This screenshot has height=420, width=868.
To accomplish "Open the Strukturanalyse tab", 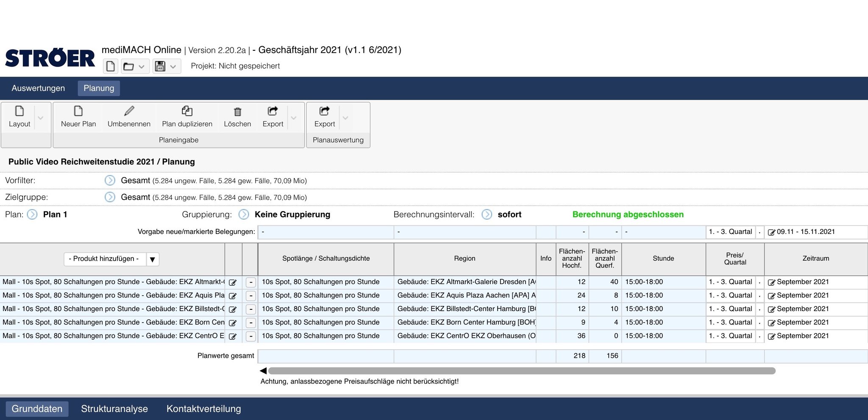I will (x=114, y=409).
